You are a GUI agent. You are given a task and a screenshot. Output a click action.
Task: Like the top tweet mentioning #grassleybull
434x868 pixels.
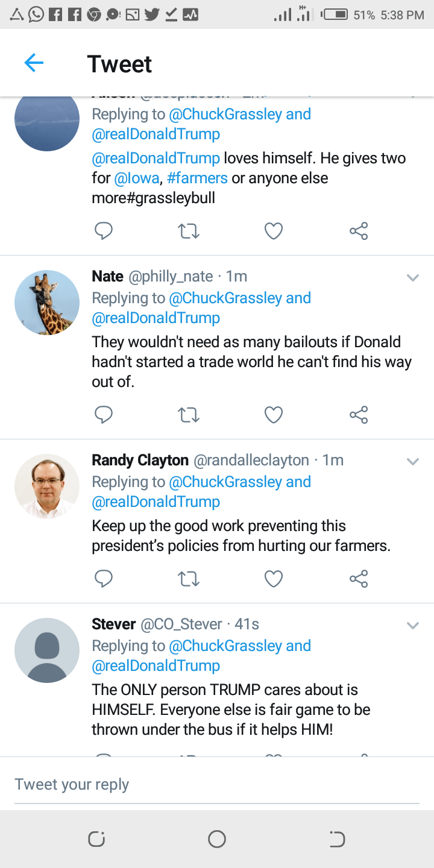274,231
